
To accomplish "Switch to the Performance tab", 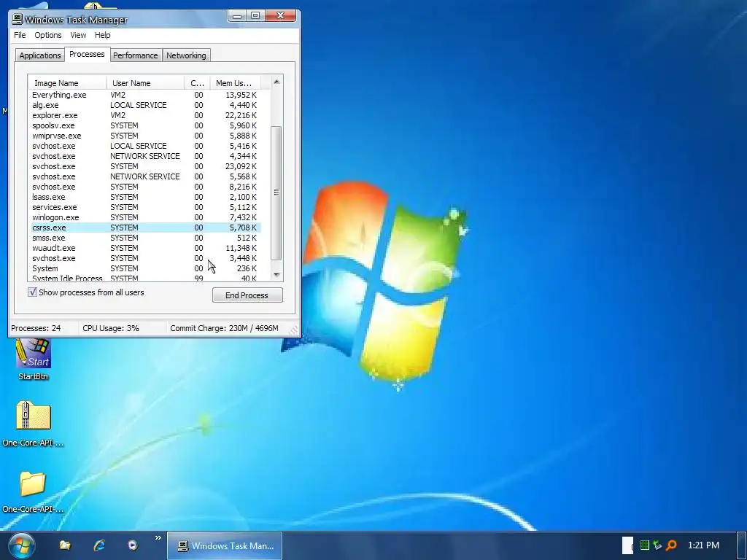I will click(x=135, y=55).
